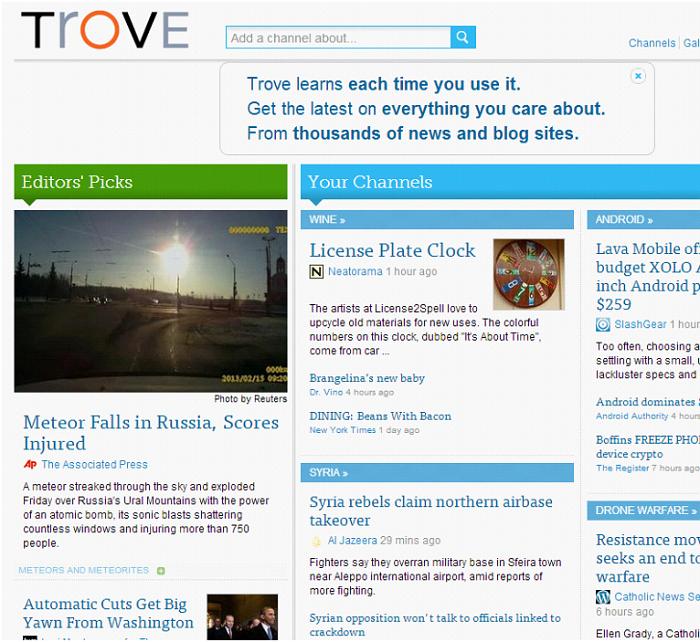Click the magnifier search button
700x642 pixels.
[x=463, y=38]
